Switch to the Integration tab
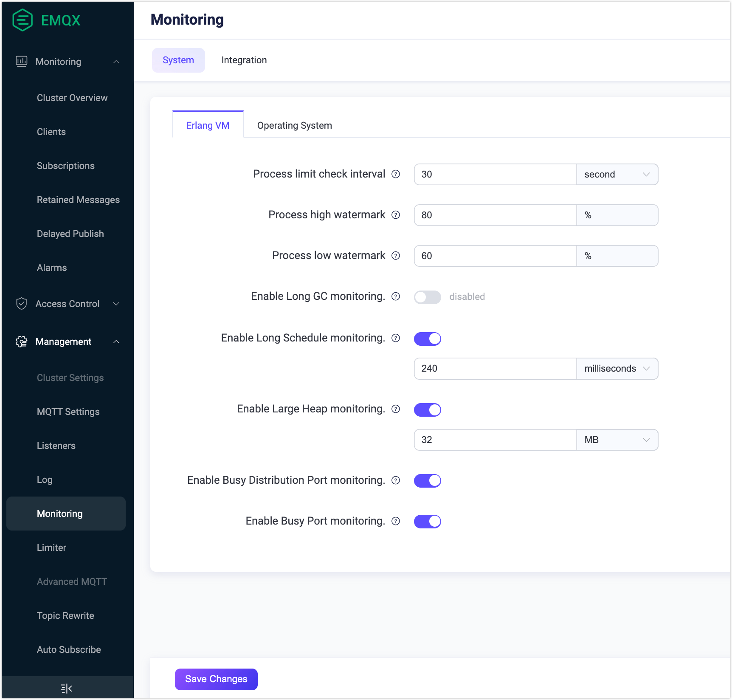Viewport: 732px width, 700px height. [244, 60]
